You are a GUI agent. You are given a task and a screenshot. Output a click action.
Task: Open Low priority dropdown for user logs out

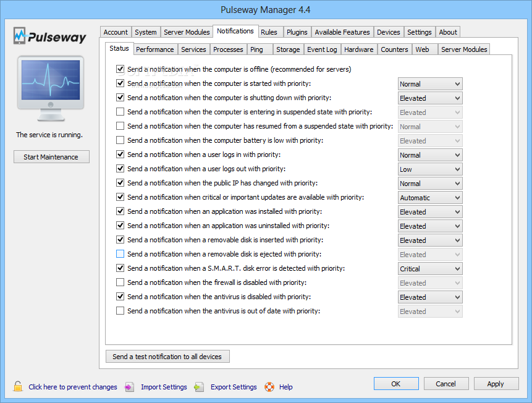click(x=430, y=169)
